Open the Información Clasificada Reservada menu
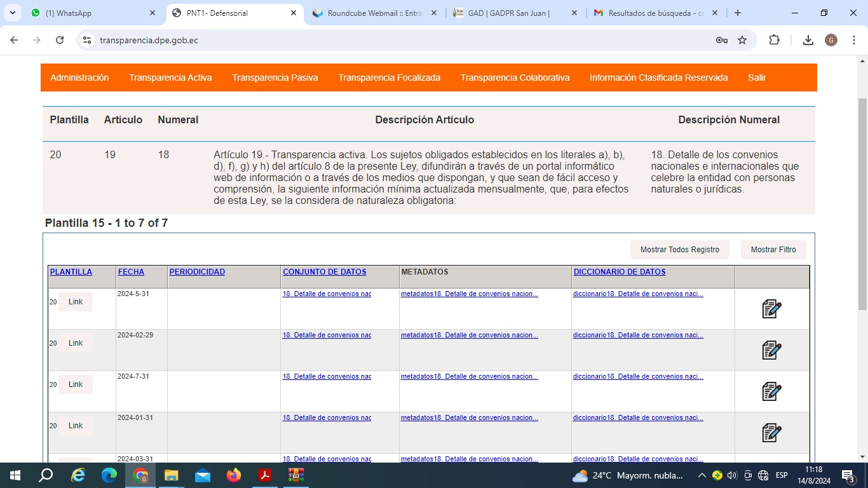The height and width of the screenshot is (488, 868). pos(658,78)
